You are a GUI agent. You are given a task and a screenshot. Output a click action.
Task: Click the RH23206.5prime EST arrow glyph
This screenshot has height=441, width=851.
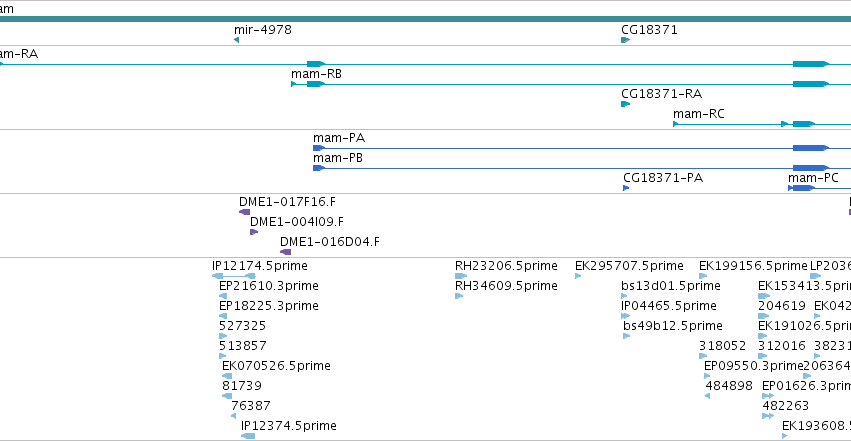[x=461, y=276]
